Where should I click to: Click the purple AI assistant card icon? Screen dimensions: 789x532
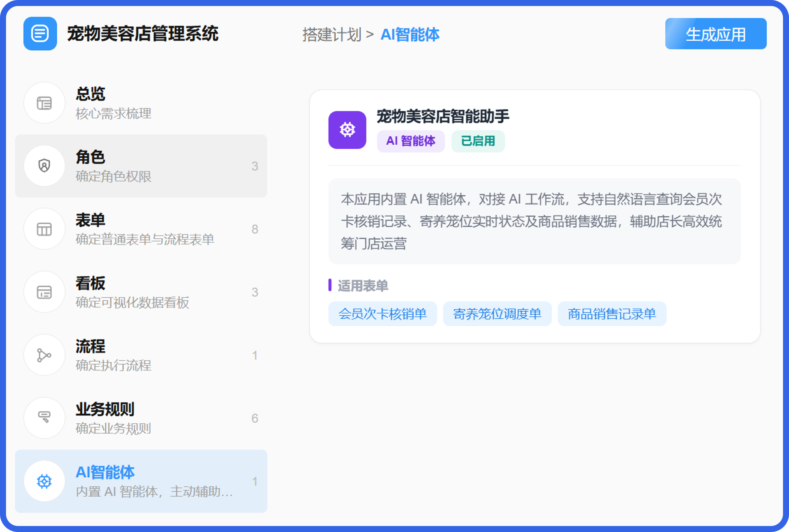point(347,130)
